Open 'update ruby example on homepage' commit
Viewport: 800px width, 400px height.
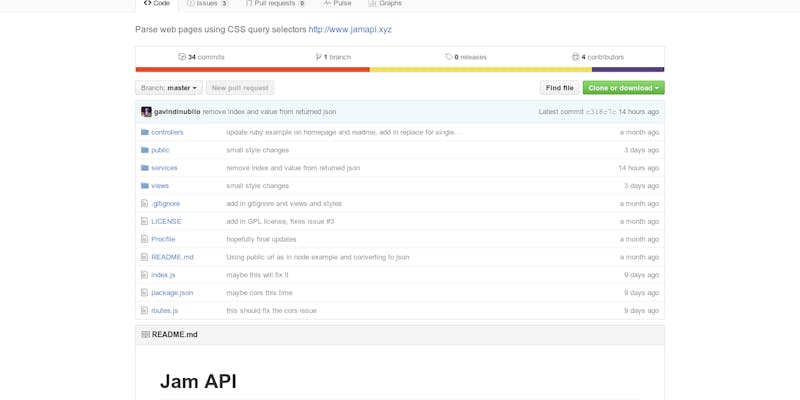click(x=343, y=132)
